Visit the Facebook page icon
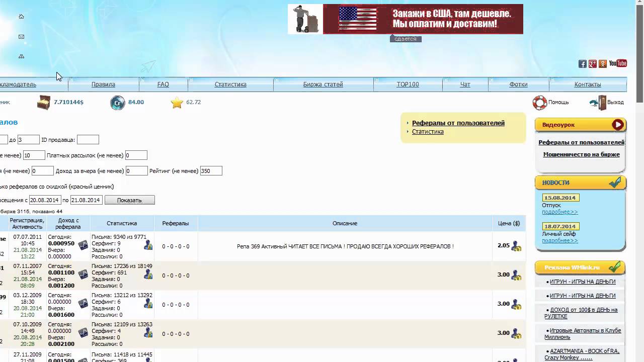Screen dimensions: 644x362 click(583, 64)
